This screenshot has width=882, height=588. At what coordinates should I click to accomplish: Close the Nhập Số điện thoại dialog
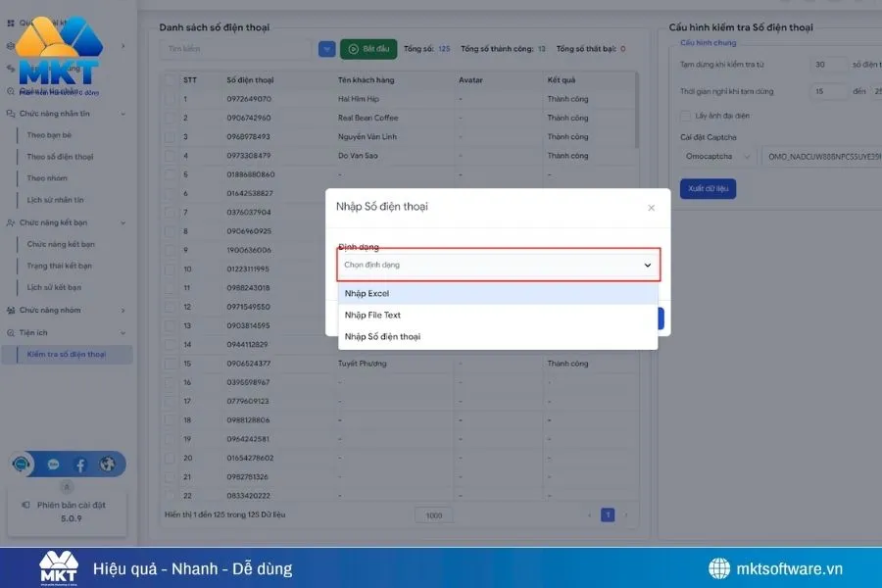(652, 208)
